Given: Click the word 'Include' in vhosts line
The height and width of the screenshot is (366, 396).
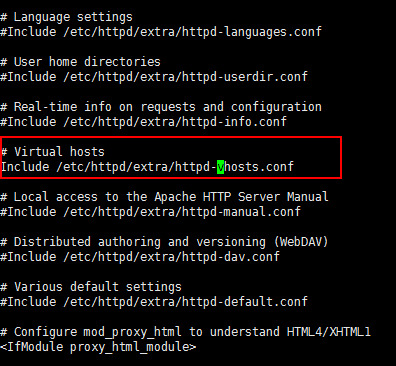Looking at the screenshot, I should 25,167.
